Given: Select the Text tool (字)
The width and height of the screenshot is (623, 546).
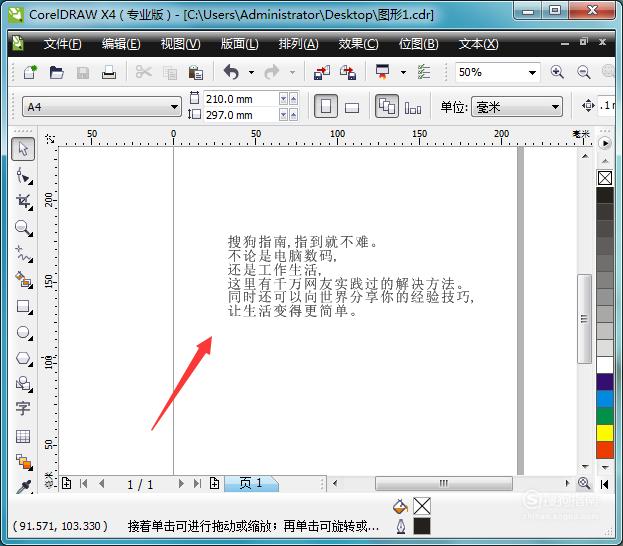Looking at the screenshot, I should (23, 409).
